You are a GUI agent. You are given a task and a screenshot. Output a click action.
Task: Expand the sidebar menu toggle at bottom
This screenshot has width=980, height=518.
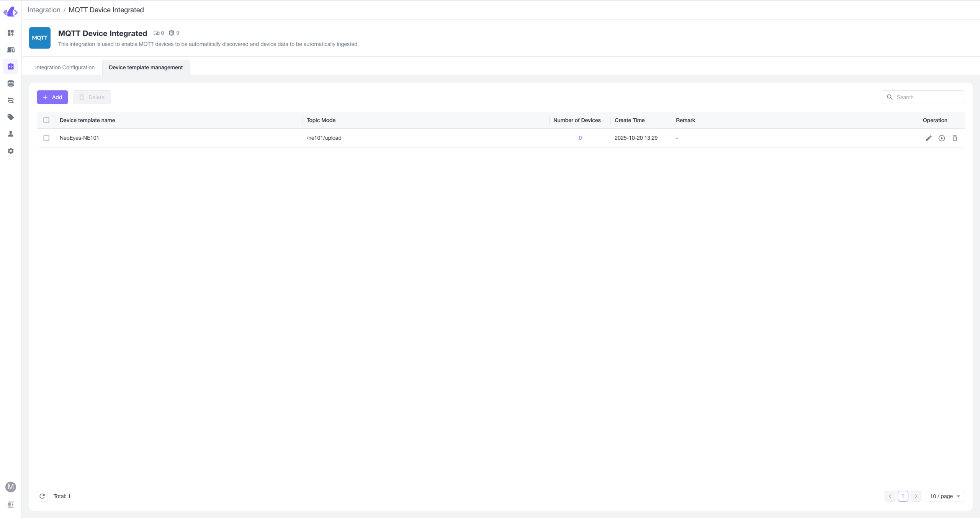tap(11, 505)
